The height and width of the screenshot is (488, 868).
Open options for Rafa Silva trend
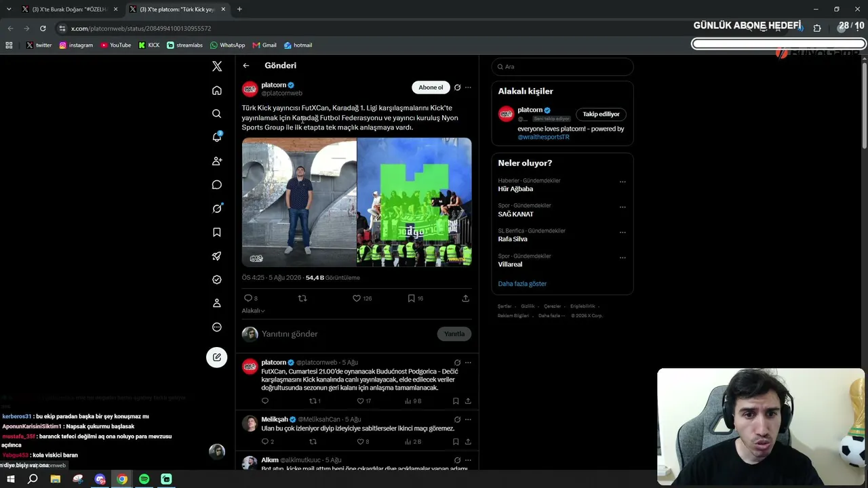(x=623, y=232)
